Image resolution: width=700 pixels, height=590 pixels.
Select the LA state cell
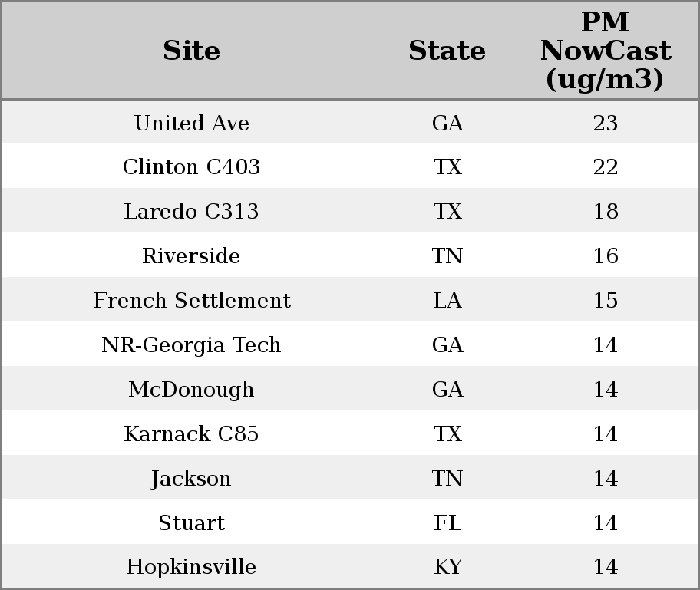(x=447, y=301)
